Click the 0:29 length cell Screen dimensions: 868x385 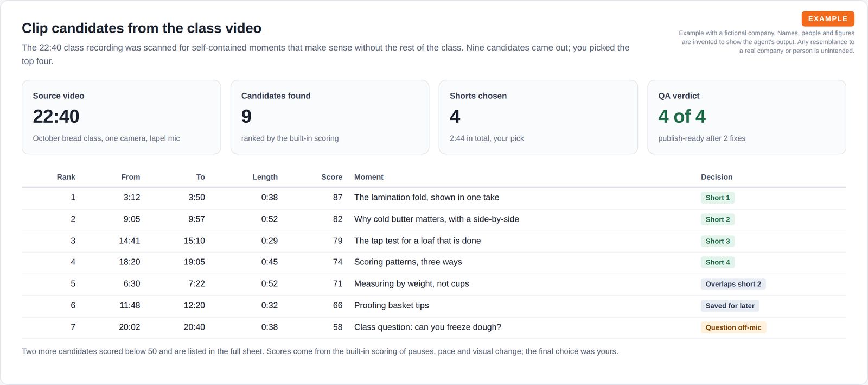(270, 241)
